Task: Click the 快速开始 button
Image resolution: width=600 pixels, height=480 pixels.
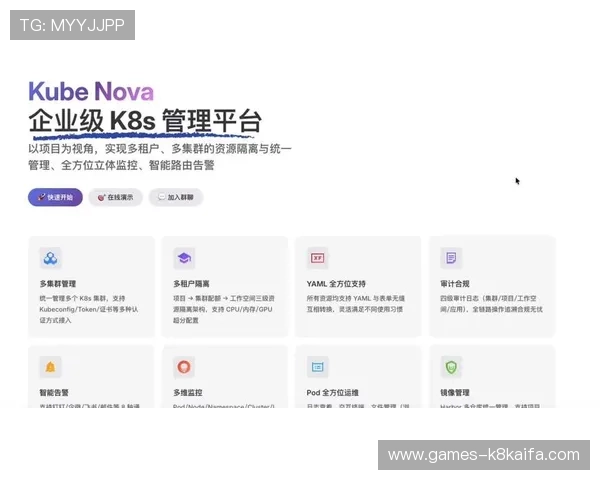Action: pos(55,197)
